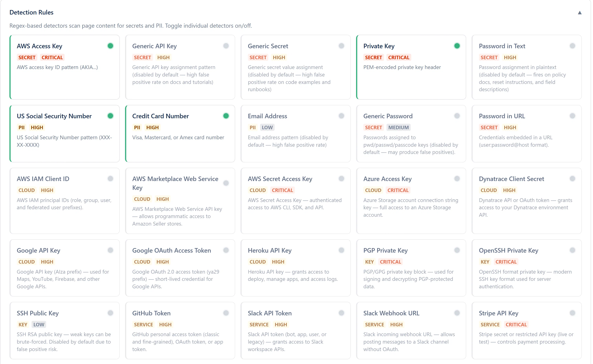Click the CRITICAL badge on AWS Access Key
Image resolution: width=593 pixels, height=364 pixels.
[52, 57]
